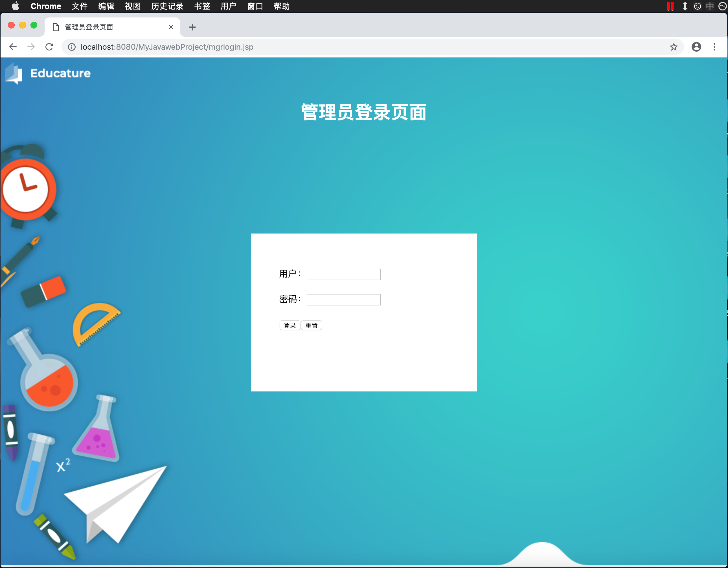Open the 历史记录 menu

pos(167,6)
